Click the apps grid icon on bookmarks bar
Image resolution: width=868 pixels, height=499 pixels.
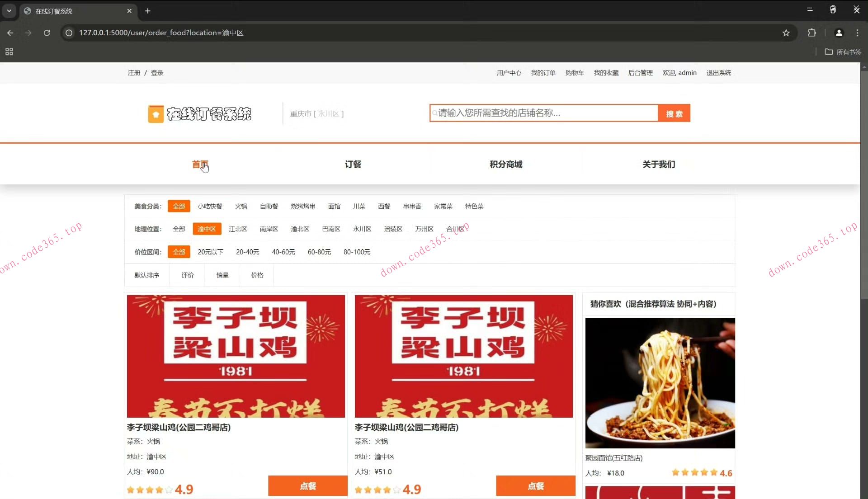8,52
